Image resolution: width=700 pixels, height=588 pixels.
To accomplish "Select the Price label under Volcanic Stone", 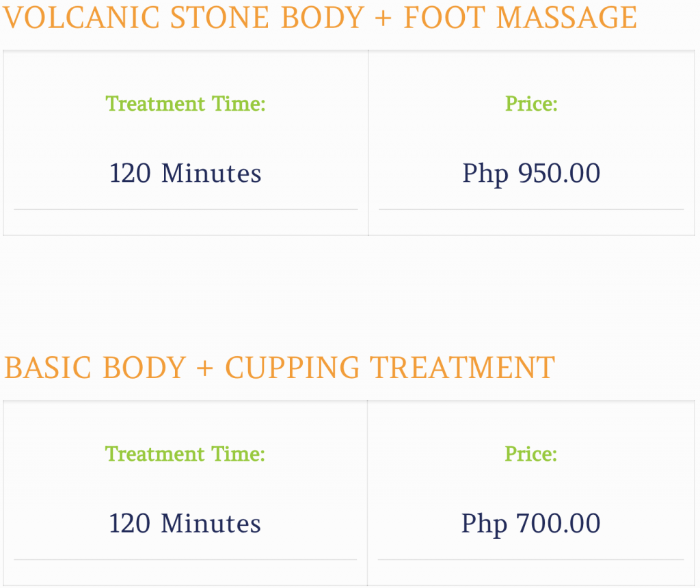I will tap(531, 104).
